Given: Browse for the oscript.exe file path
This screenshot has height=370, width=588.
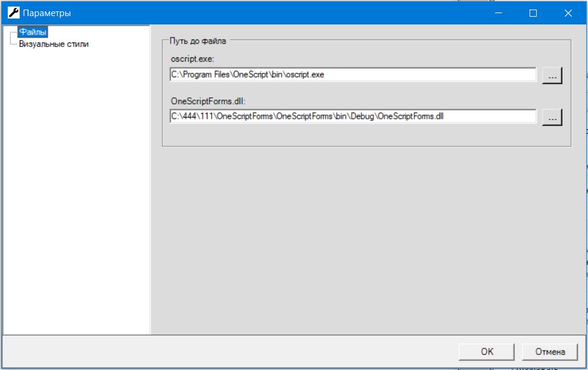Looking at the screenshot, I should coord(552,76).
